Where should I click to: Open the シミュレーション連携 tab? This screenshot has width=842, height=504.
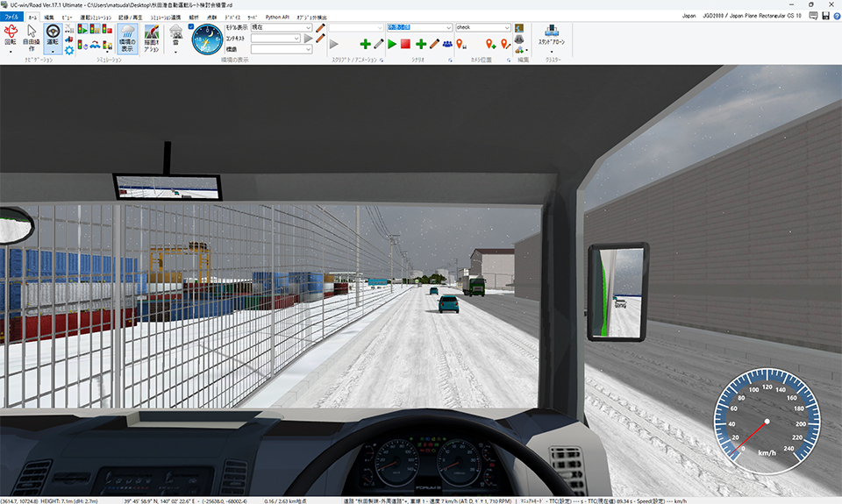click(166, 18)
